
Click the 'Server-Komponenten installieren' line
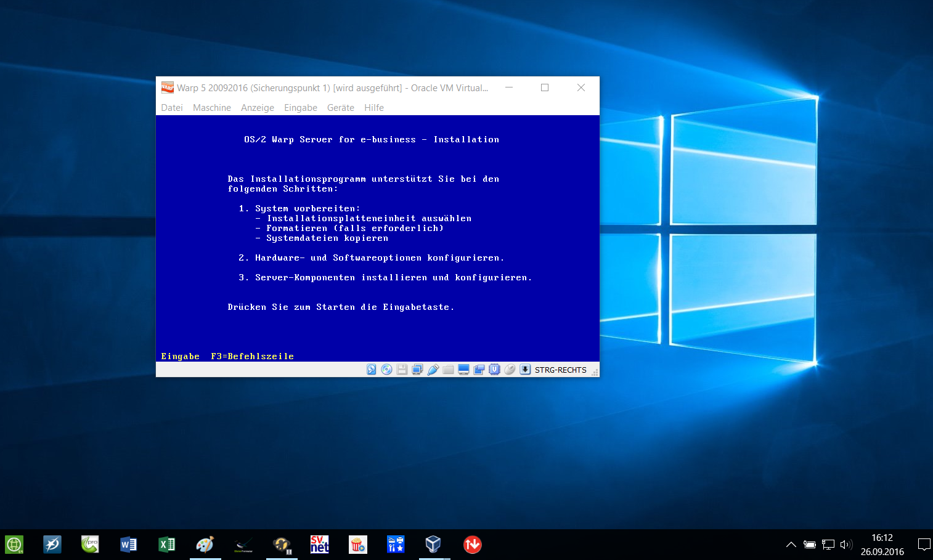385,278
